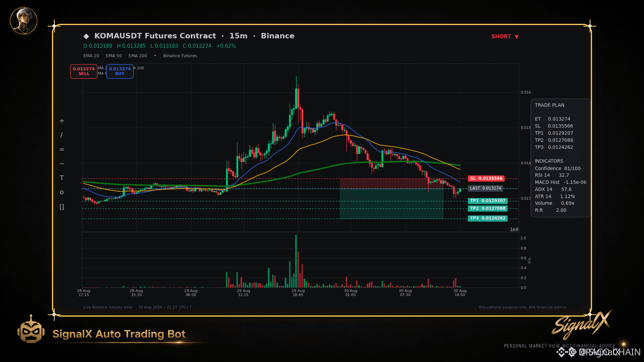Click the profile avatar picture
This screenshot has width=644, height=362.
(24, 21)
